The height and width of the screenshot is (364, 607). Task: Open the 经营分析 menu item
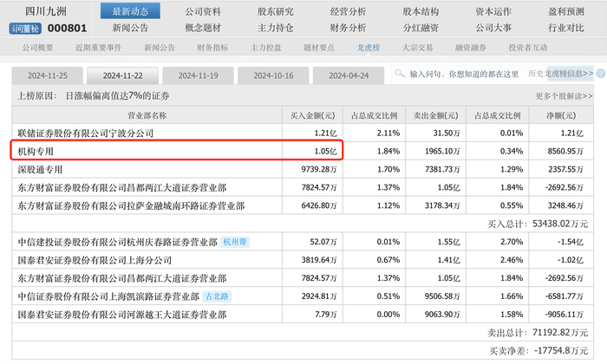click(348, 11)
